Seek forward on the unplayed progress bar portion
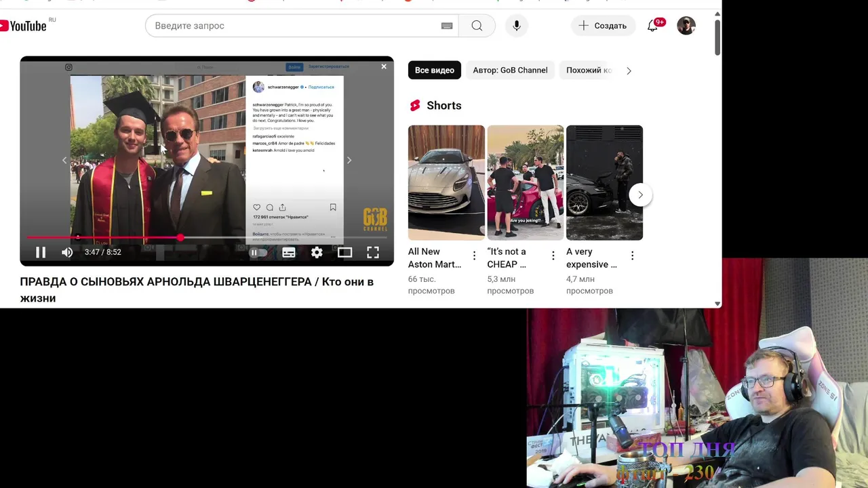868x488 pixels. pos(285,237)
